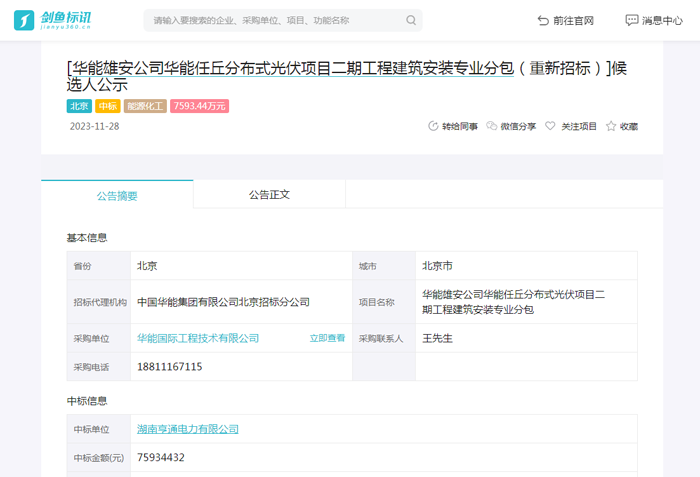Click the 转给同事 forward icon
Viewport: 700px width, 477px height.
click(433, 126)
